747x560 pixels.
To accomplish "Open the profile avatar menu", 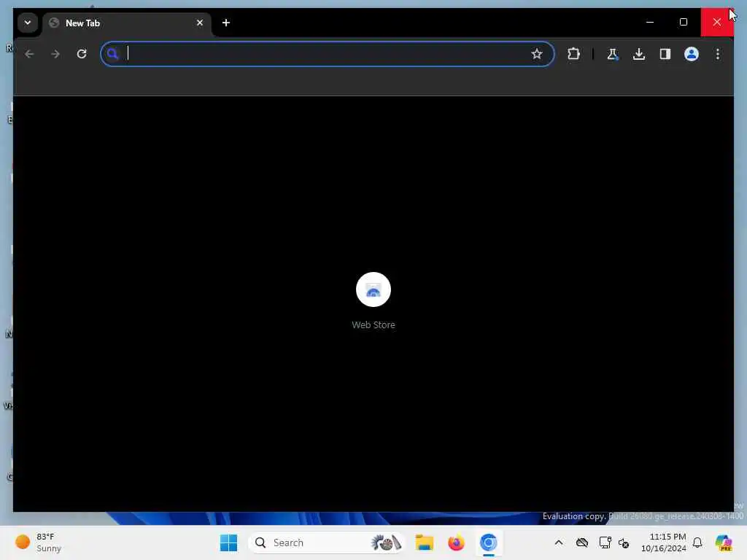I will [x=692, y=54].
